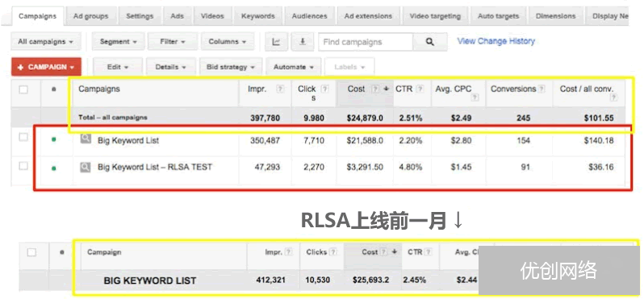Click help icon next to Impr. header
The image size is (644, 299).
(x=280, y=89)
